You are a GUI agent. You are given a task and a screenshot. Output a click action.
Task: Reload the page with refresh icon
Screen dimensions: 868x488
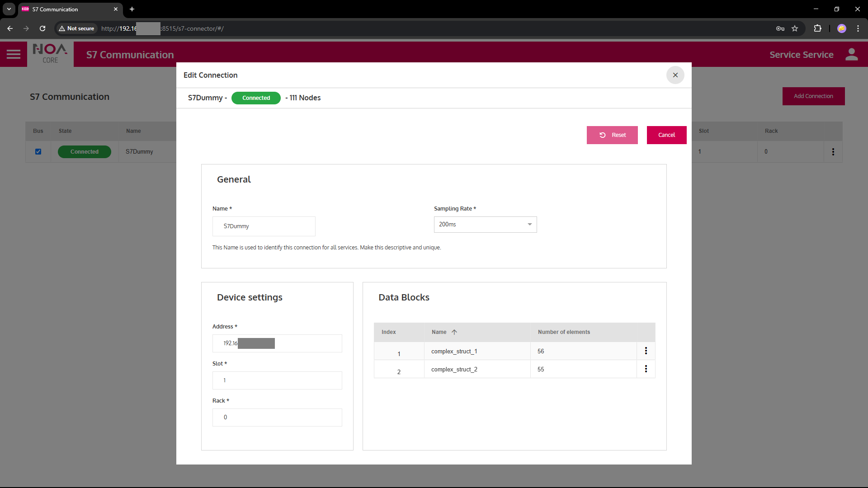[42, 28]
